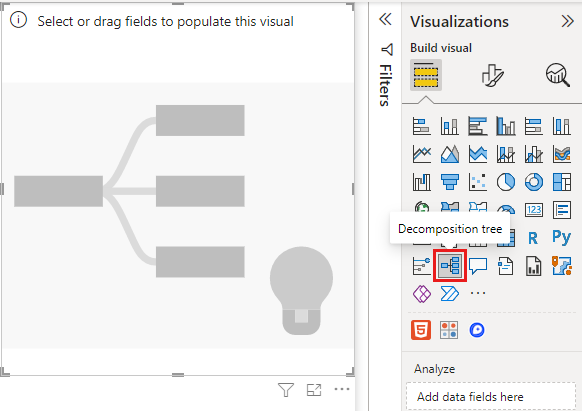Click the scatter chart visualization
582x411 pixels.
tap(478, 182)
